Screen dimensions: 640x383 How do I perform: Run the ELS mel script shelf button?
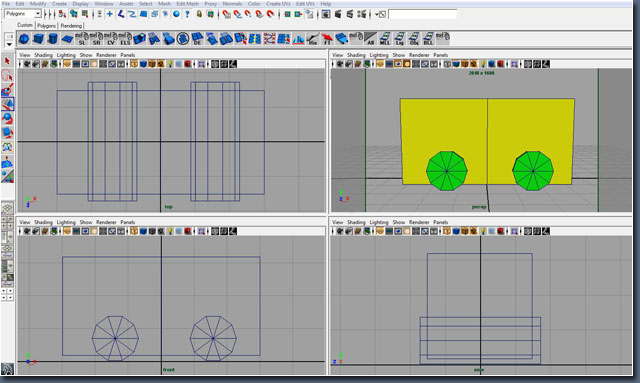click(x=125, y=39)
